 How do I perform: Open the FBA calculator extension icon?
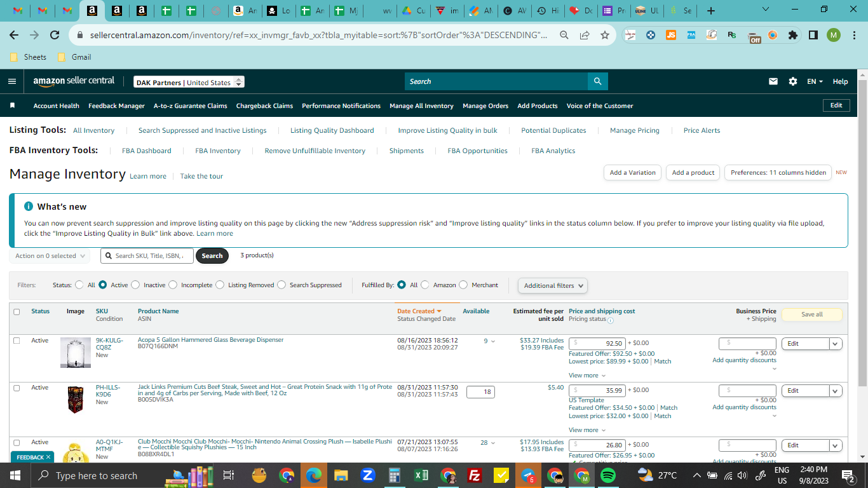[x=691, y=36]
